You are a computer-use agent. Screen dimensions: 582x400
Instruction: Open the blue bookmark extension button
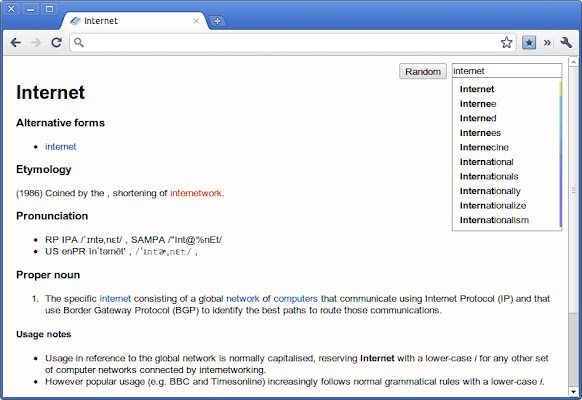pyautogui.click(x=529, y=43)
